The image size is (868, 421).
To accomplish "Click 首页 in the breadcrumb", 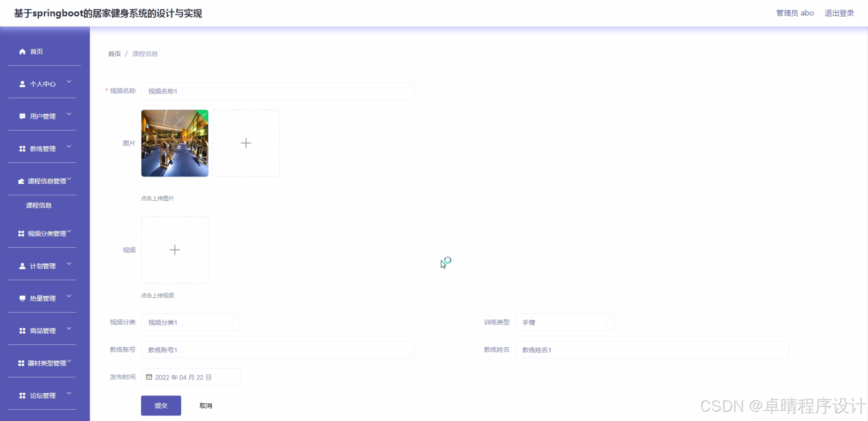I will (x=114, y=54).
